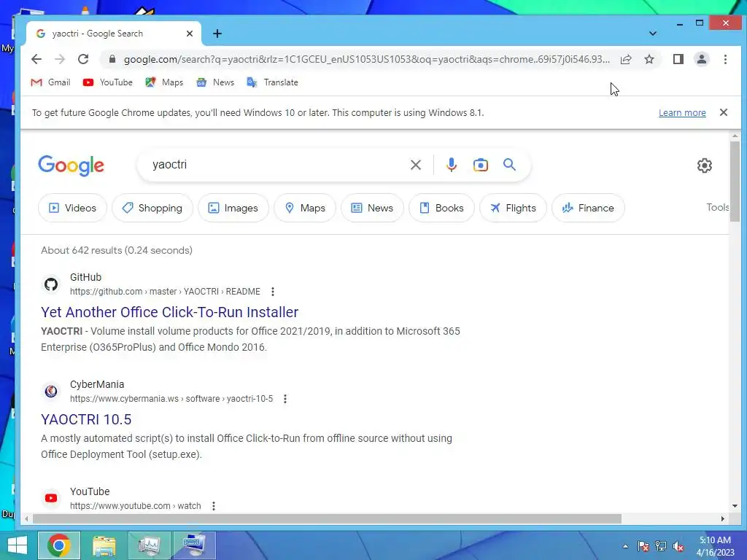
Task: Click the Chrome taskbar icon
Action: pos(59,545)
